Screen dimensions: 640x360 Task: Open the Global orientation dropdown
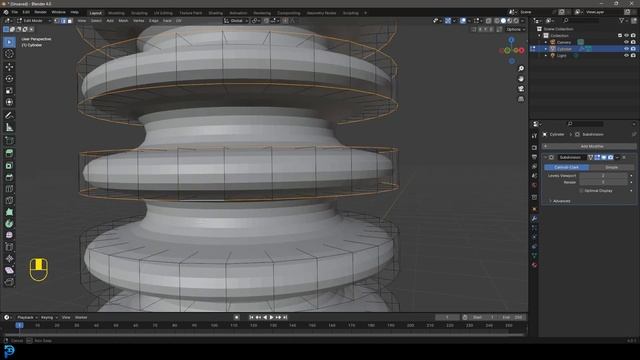tap(236, 20)
